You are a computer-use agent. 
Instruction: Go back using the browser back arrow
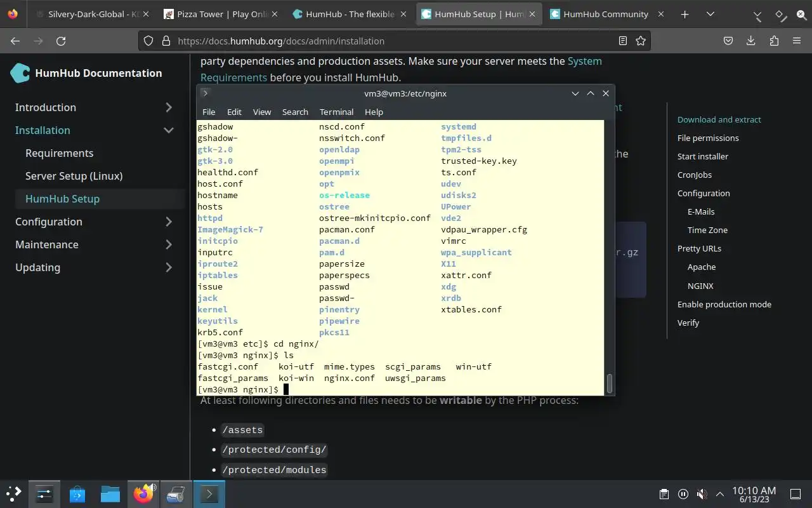click(15, 41)
